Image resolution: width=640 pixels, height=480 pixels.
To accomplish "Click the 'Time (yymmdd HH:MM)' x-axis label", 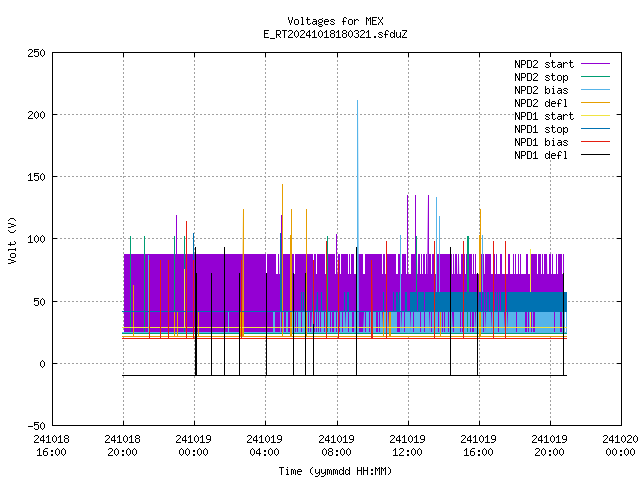I will (x=335, y=471).
